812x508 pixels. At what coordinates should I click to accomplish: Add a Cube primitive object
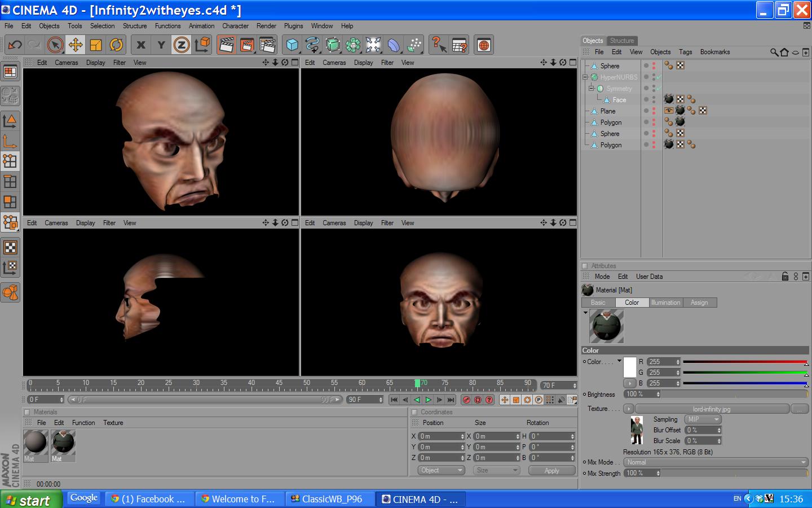[292, 45]
